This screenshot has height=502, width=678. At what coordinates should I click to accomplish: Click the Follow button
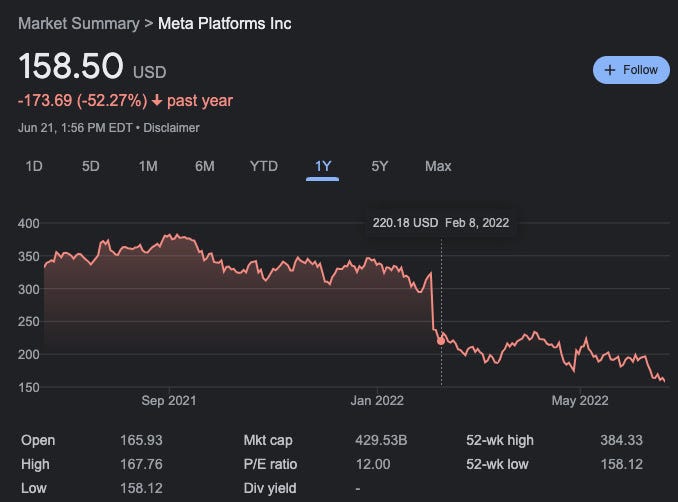pos(631,70)
